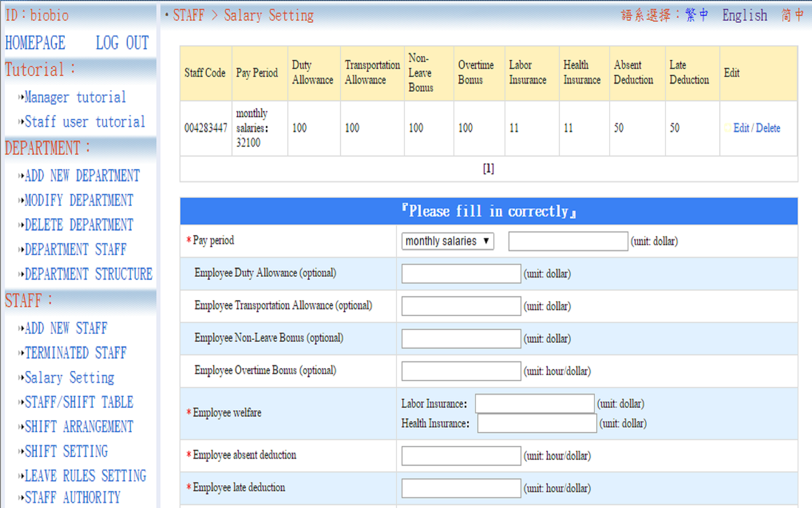Open the monthly salaries pay period dropdown
Screen dimensions: 812x508
point(447,241)
